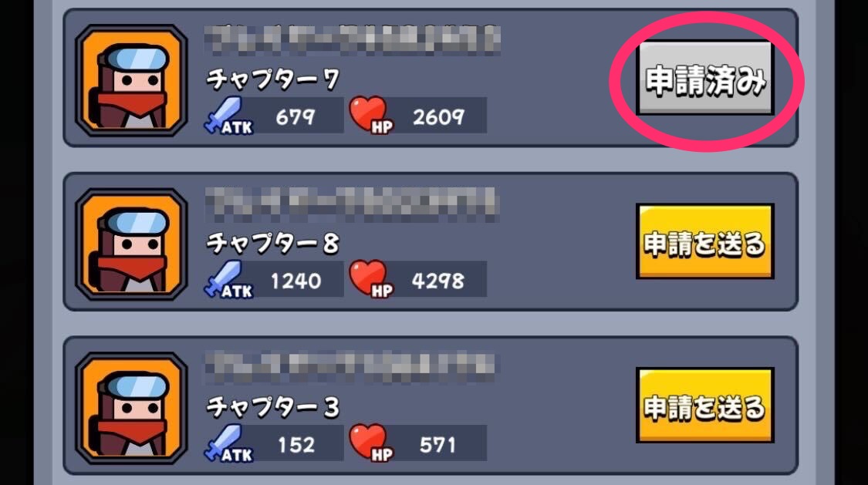This screenshot has width=868, height=485.
Task: Tap the sword ATK icon showing 1240
Action: 228,280
